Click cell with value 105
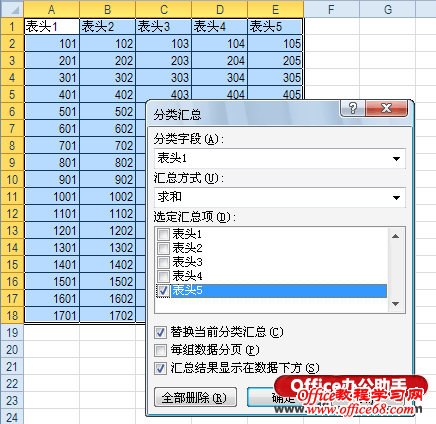 276,43
